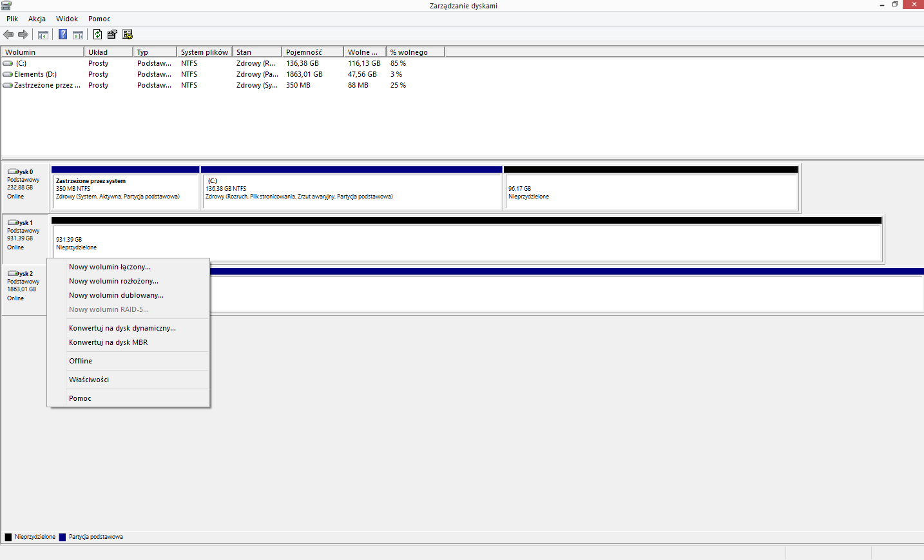Select the Elements (D:) volume name
The width and height of the screenshot is (924, 560).
(x=35, y=74)
